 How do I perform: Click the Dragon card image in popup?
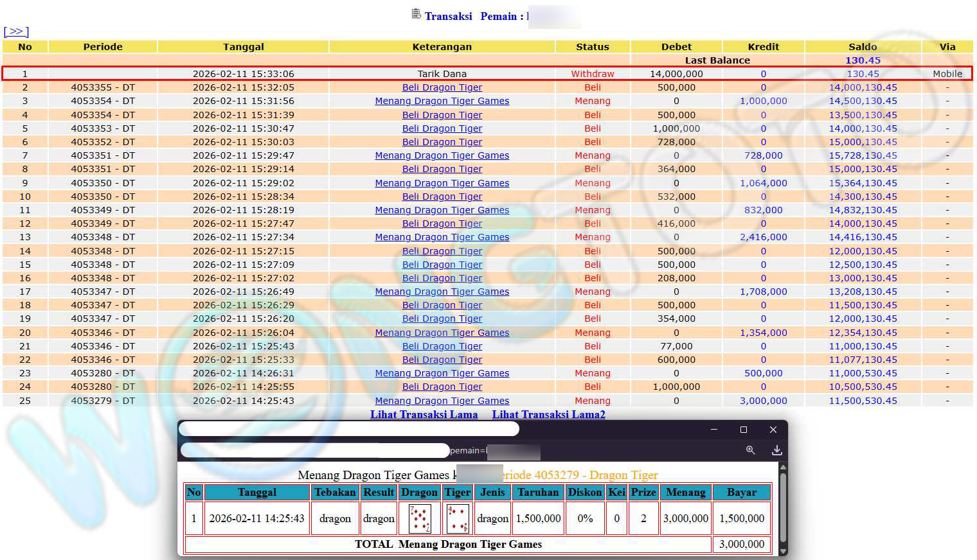tap(420, 518)
